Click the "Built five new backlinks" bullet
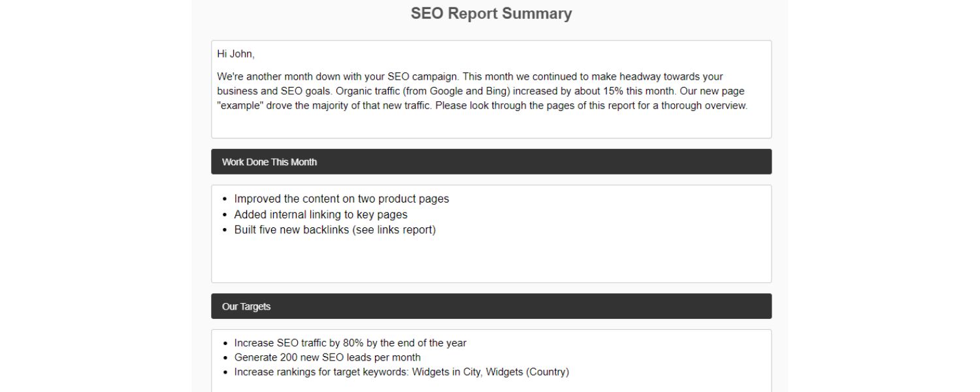980x392 pixels. click(291, 230)
